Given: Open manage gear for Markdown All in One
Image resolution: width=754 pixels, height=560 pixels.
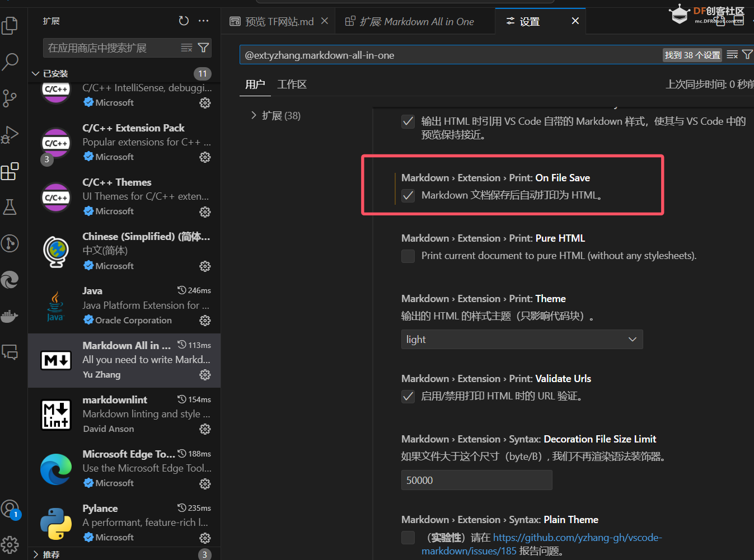Looking at the screenshot, I should point(205,374).
